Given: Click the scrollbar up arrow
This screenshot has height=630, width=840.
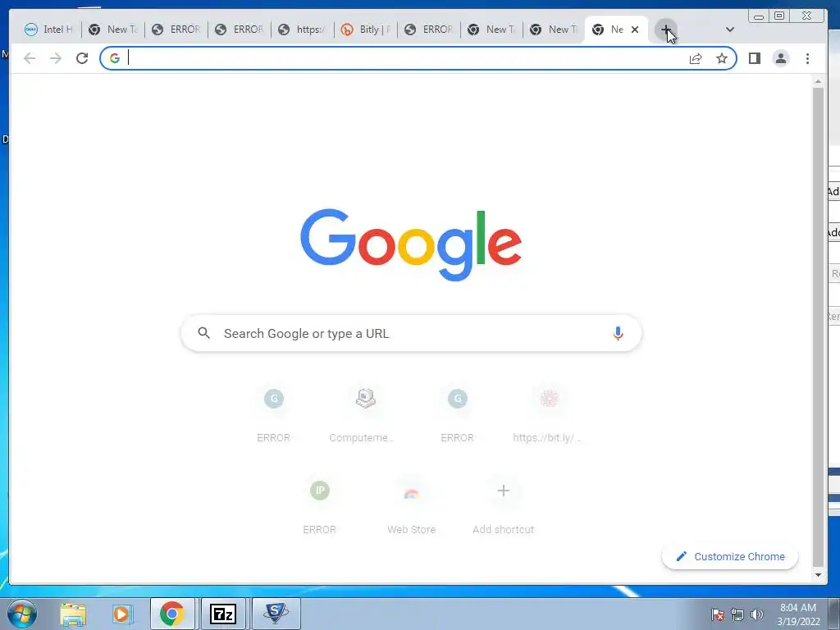Looking at the screenshot, I should pos(818,82).
